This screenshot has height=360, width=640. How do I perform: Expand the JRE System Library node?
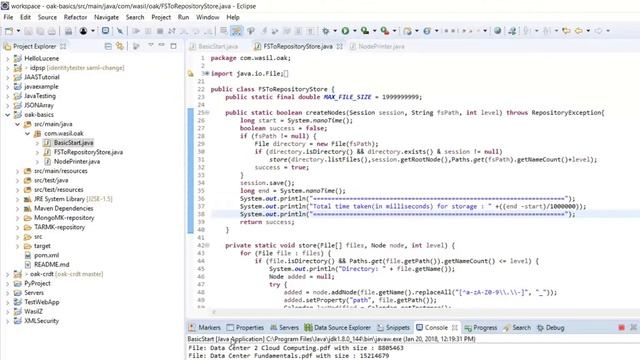tap(18, 199)
